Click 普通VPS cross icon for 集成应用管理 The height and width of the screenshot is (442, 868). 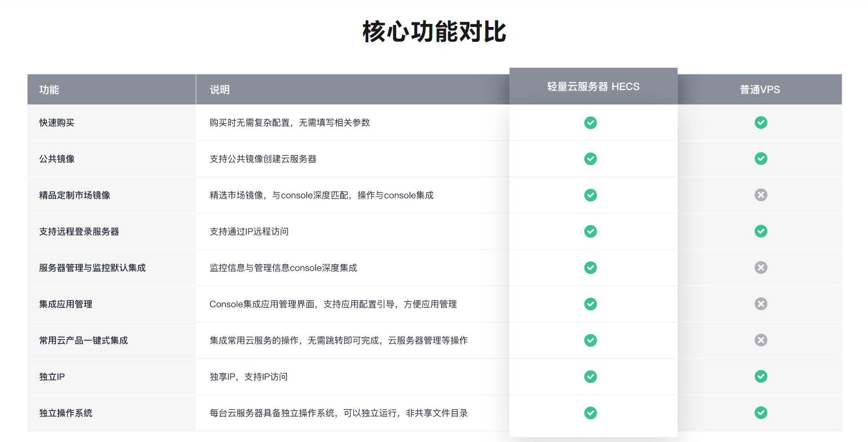coord(761,303)
